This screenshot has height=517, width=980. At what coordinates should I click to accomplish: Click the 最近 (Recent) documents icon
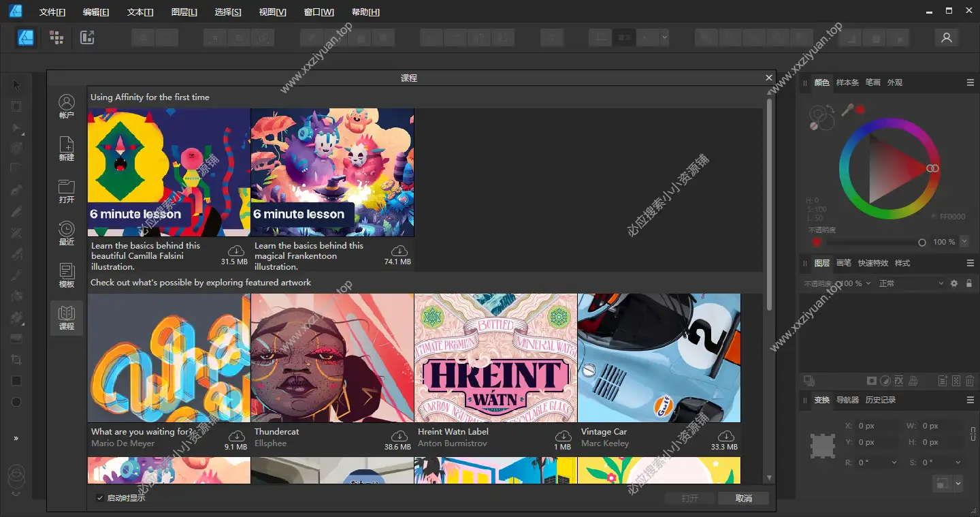click(66, 233)
